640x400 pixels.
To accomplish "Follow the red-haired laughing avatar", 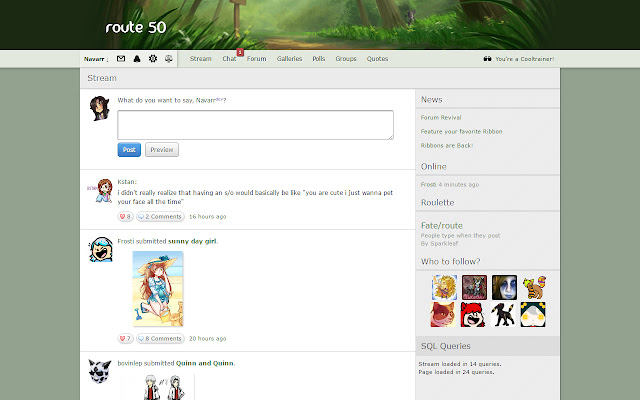I will (x=473, y=314).
